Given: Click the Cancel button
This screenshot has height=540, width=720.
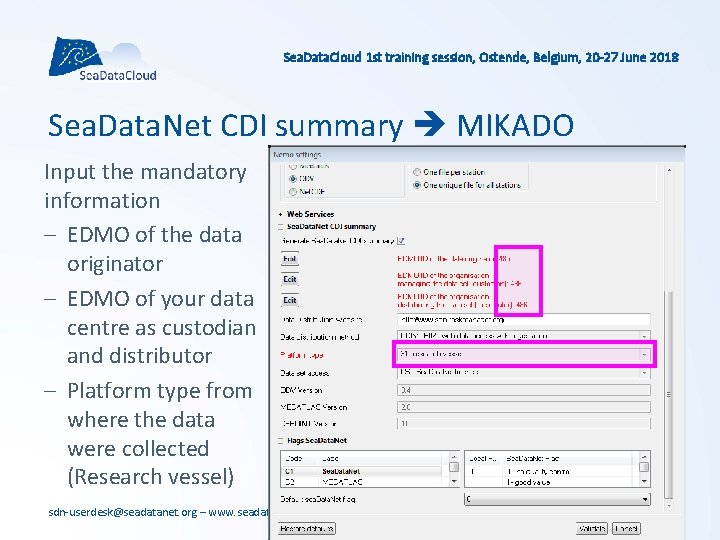Looking at the screenshot, I should point(626,529).
